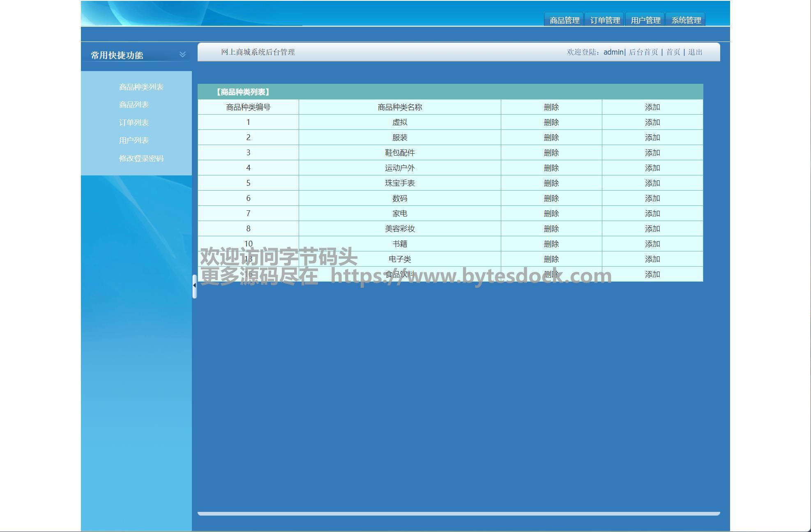Click the 首页 link in header
Image resolution: width=811 pixels, height=532 pixels.
click(673, 52)
